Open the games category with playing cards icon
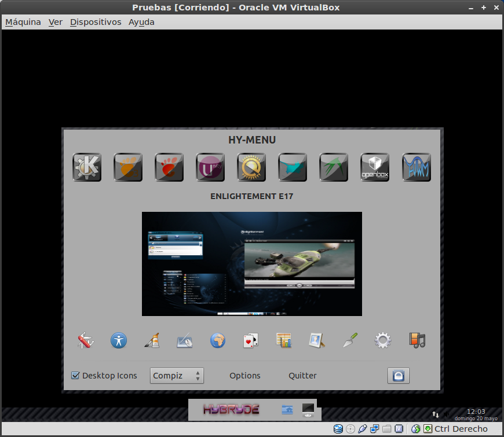504x437 pixels. point(250,341)
